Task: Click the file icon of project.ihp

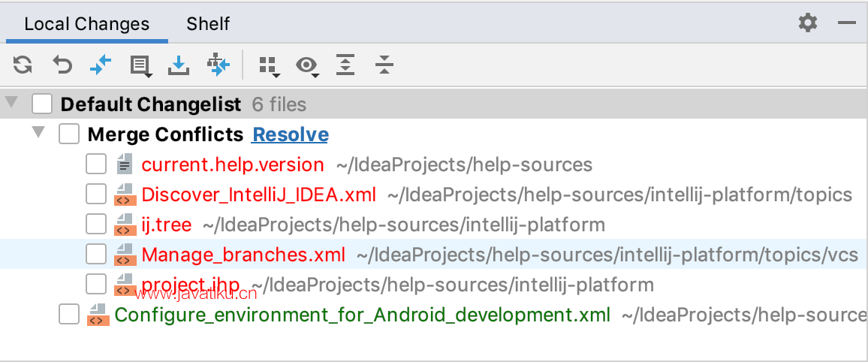Action: point(125,284)
